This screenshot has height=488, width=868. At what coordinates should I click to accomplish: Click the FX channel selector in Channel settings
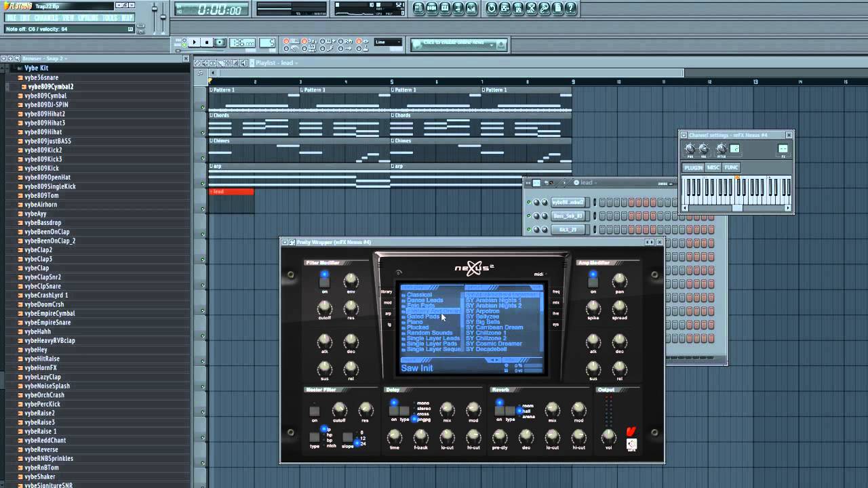[783, 148]
